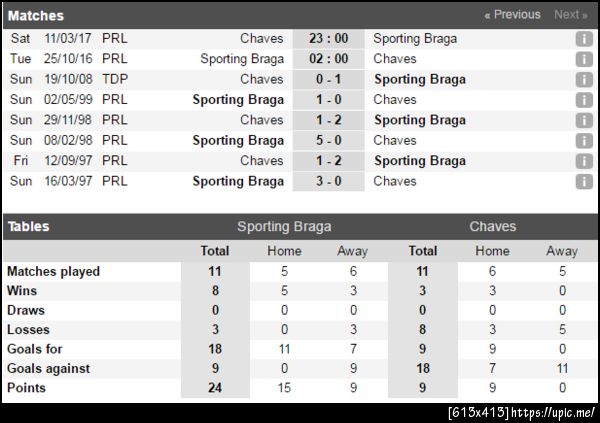Click info icon for 11/03/17 match
The height and width of the screenshot is (423, 600).
584,39
